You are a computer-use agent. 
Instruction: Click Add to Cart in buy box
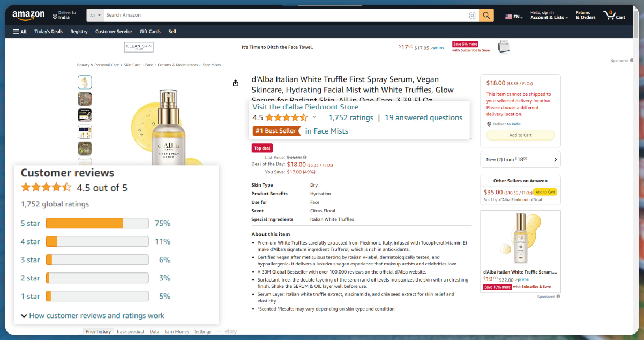click(x=520, y=135)
